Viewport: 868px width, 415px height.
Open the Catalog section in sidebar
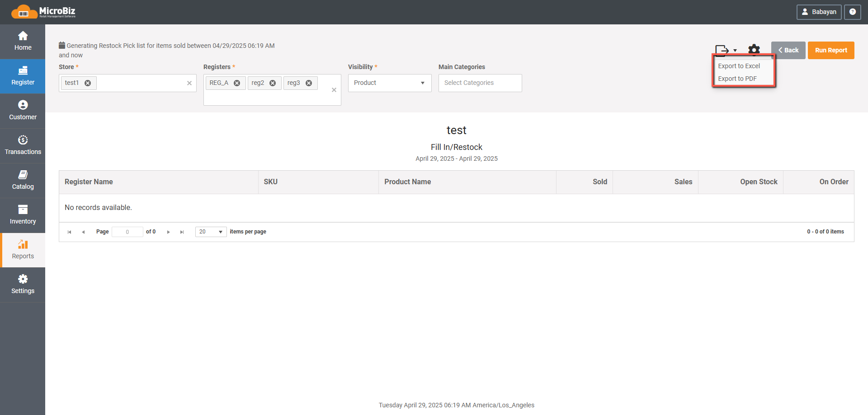pyautogui.click(x=23, y=181)
